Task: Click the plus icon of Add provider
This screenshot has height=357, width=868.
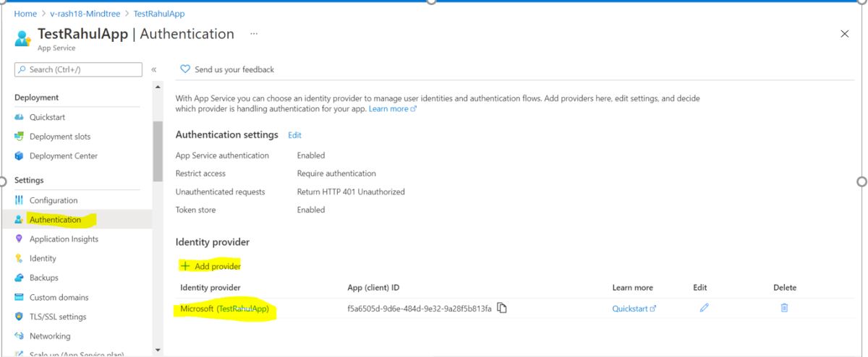Action: [x=184, y=266]
